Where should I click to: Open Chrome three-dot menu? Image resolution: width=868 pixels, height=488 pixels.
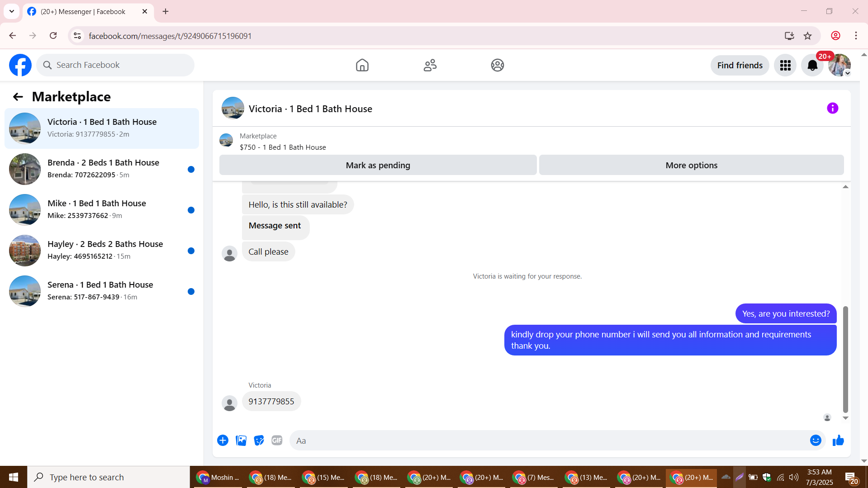click(x=856, y=36)
